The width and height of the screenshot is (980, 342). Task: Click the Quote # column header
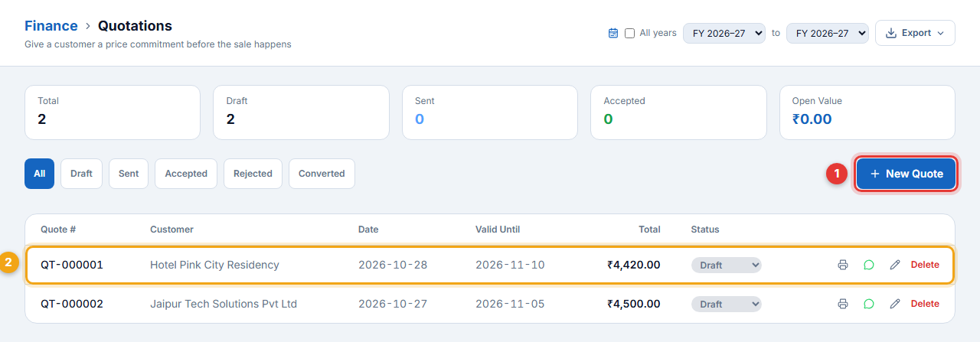(58, 230)
